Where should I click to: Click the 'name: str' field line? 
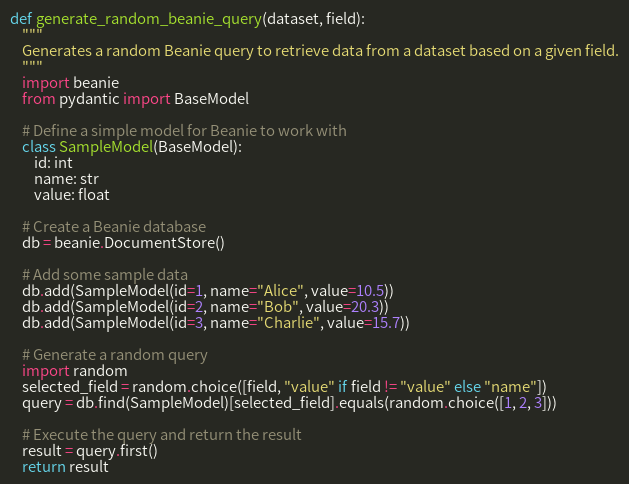[66, 179]
